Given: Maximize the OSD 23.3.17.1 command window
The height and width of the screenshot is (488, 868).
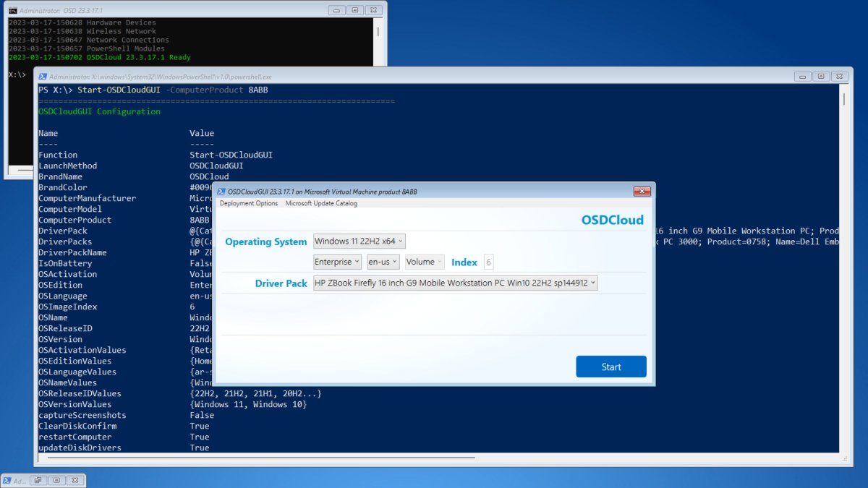Looking at the screenshot, I should click(x=355, y=10).
